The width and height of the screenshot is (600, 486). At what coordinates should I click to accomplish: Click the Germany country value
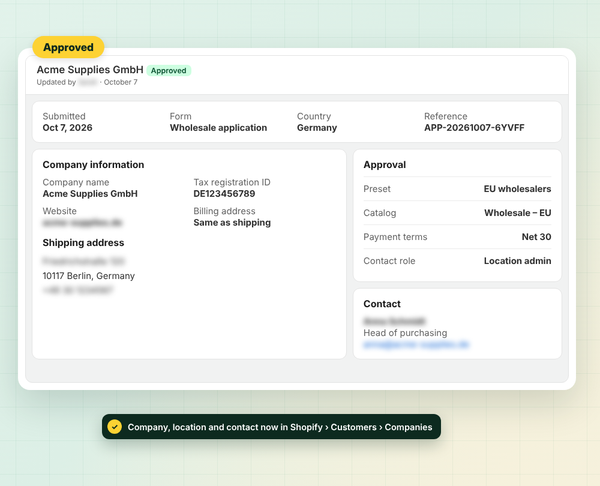(317, 128)
